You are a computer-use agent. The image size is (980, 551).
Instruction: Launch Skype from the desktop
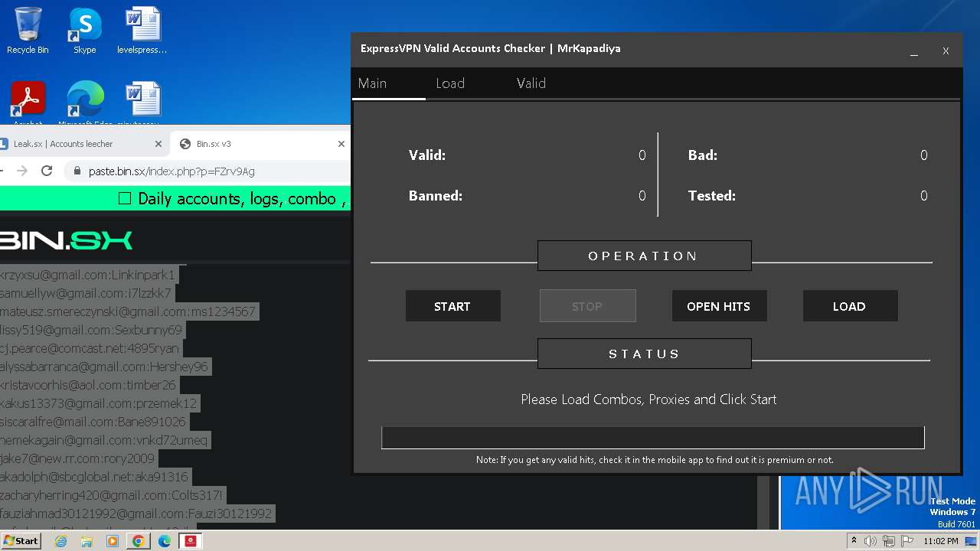(84, 31)
